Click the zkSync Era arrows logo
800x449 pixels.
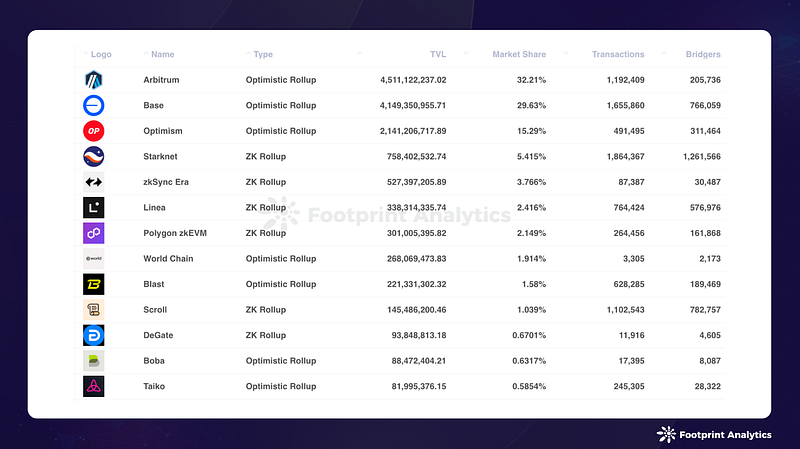tap(93, 182)
